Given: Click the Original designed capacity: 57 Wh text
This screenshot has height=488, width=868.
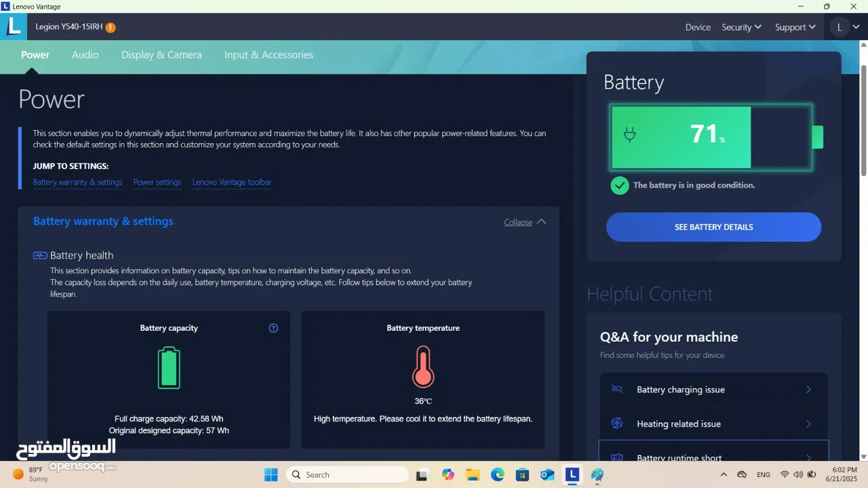Looking at the screenshot, I should tap(169, 431).
